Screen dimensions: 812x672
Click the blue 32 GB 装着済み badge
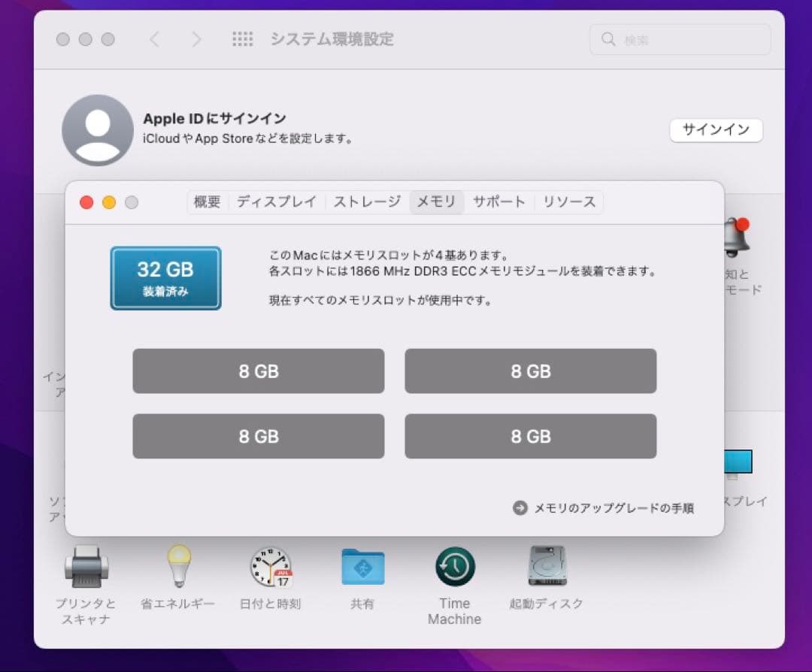pyautogui.click(x=165, y=278)
